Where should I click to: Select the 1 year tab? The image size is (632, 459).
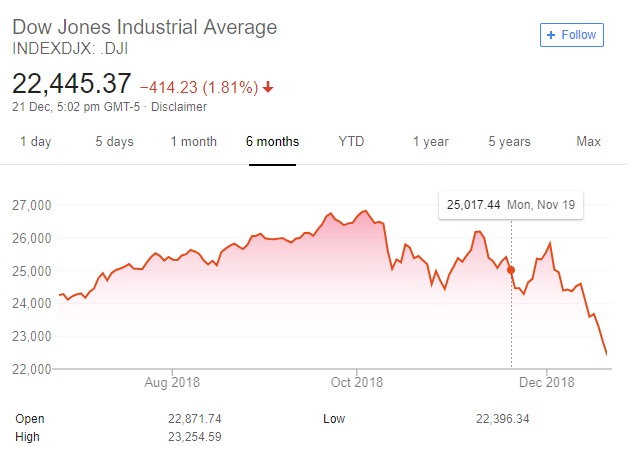430,142
